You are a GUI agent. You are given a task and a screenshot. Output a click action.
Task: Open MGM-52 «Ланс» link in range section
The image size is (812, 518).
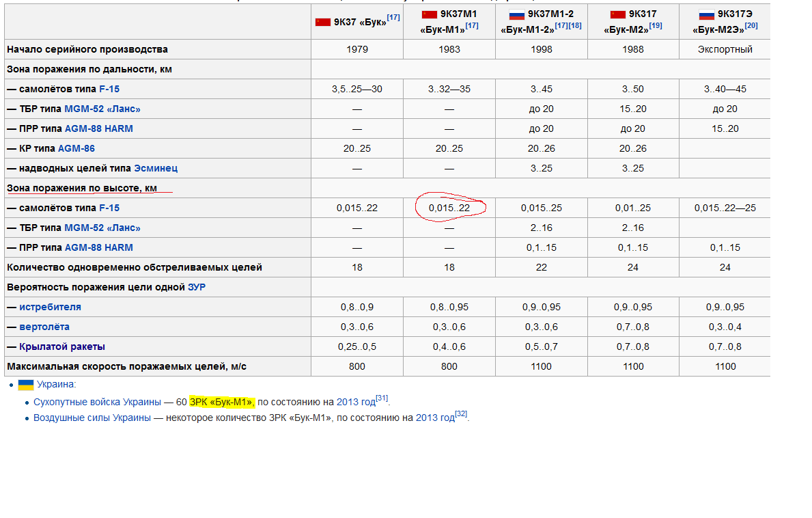point(102,109)
